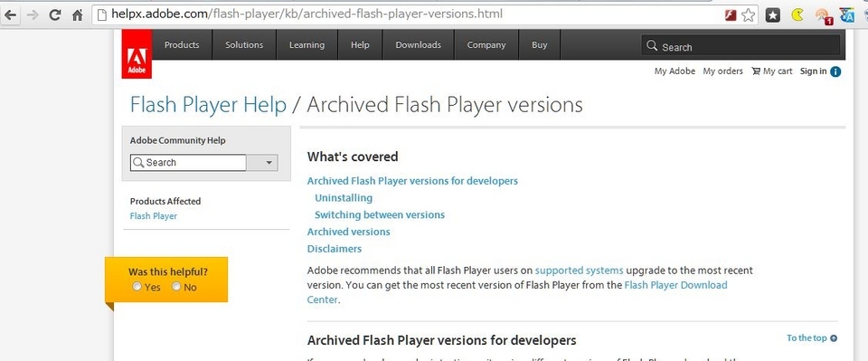Click the browser address bar URL
Image resolution: width=868 pixels, height=361 pixels.
(307, 14)
